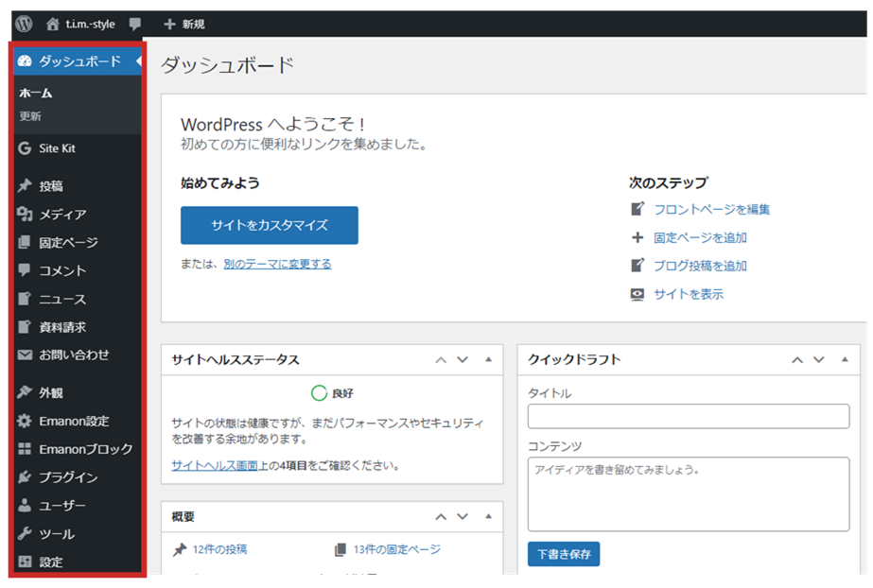Viewport: 873px width, 588px height.
Task: Click plus icon beside 固定ページを追加
Action: tap(637, 237)
